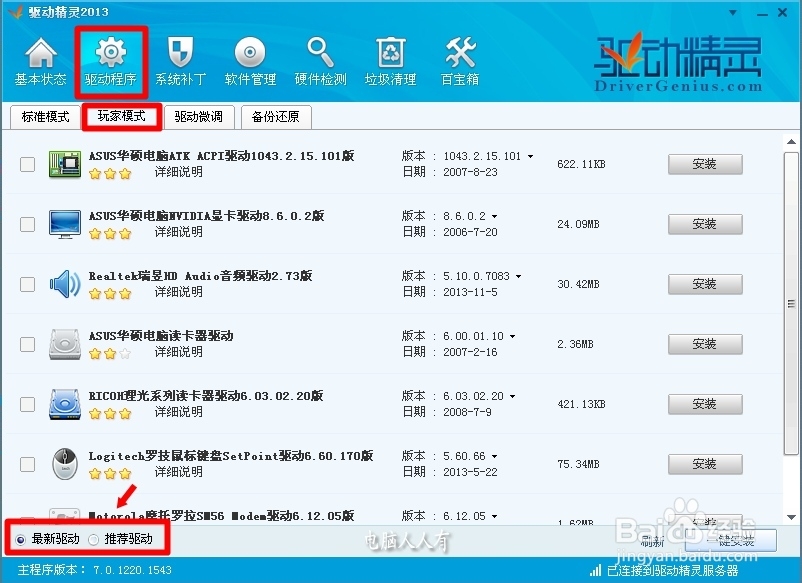The height and width of the screenshot is (583, 802).
Task: Open the 驱动程序 gear icon
Action: point(111,62)
